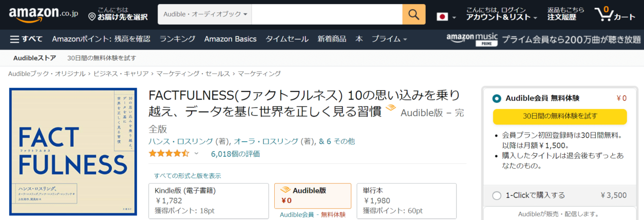This screenshot has height=220, width=644.
Task: Open the 6,018個の評価 reviews link
Action: 235,154
